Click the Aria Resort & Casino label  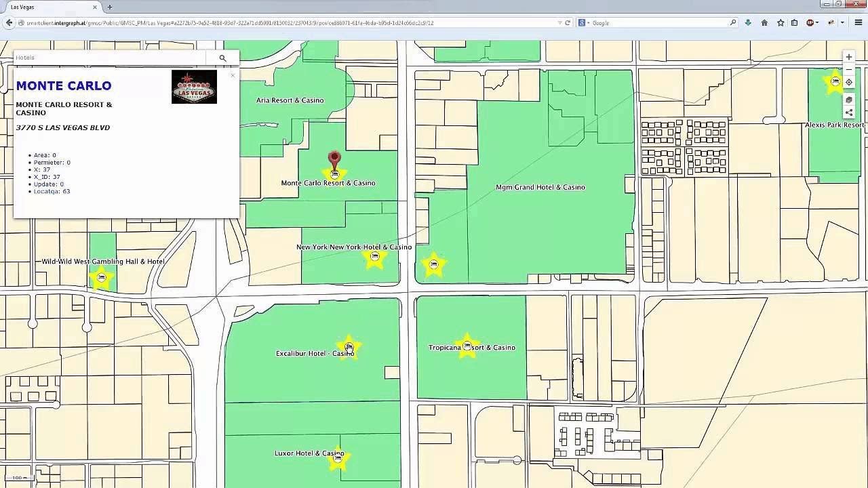[290, 100]
